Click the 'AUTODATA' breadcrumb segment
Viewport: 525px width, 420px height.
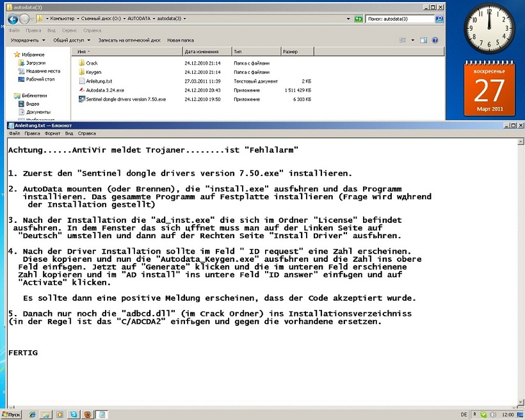139,19
